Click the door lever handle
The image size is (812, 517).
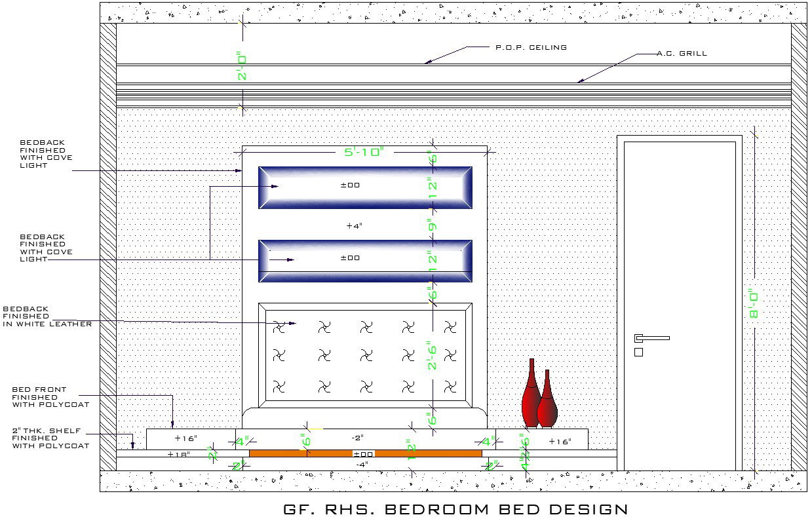tap(651, 338)
